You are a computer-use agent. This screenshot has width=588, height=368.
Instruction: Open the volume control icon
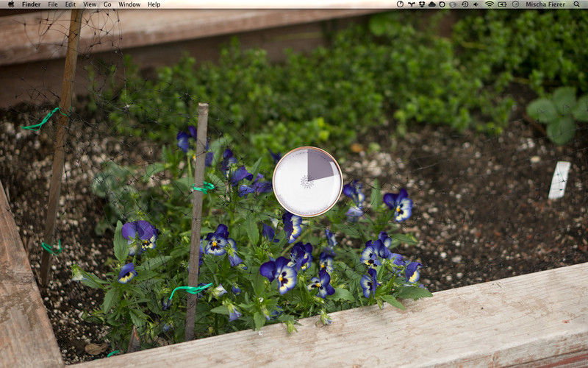click(x=476, y=4)
